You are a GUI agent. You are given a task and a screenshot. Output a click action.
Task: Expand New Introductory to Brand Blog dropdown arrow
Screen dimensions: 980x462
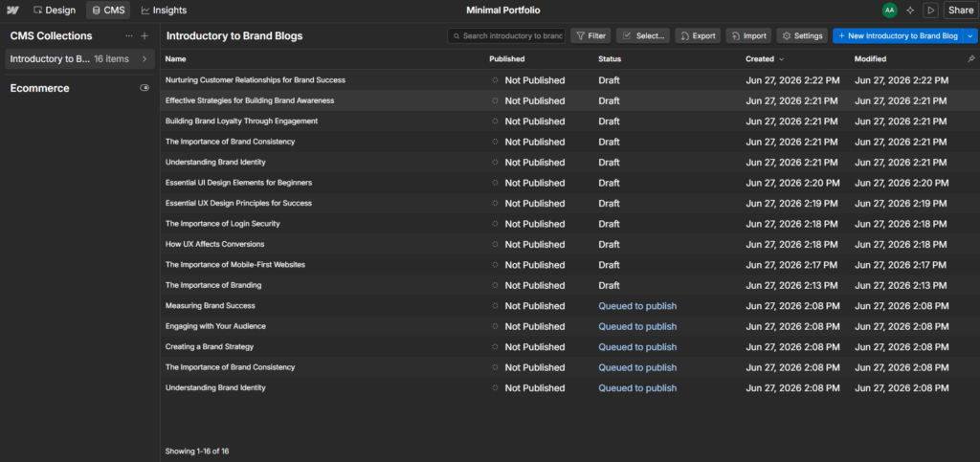(970, 35)
